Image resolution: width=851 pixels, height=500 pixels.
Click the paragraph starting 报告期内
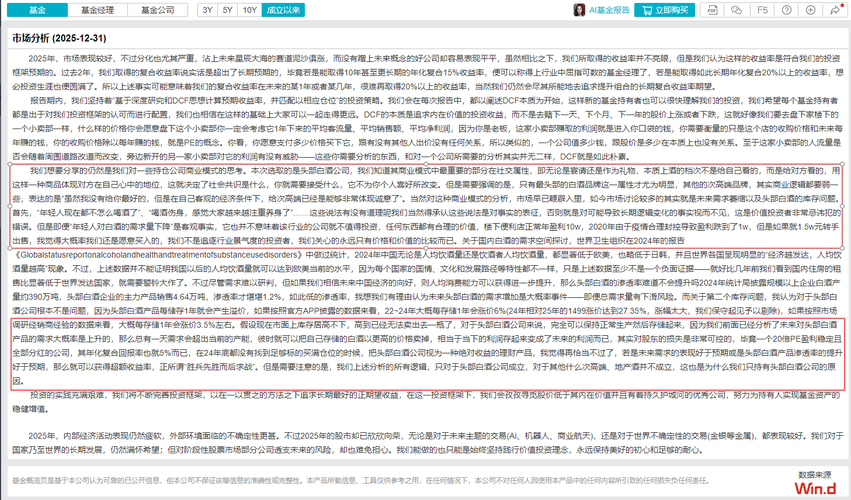(426, 128)
